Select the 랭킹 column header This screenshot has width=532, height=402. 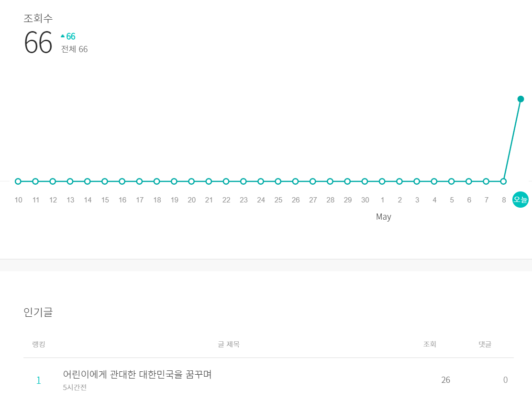(39, 344)
